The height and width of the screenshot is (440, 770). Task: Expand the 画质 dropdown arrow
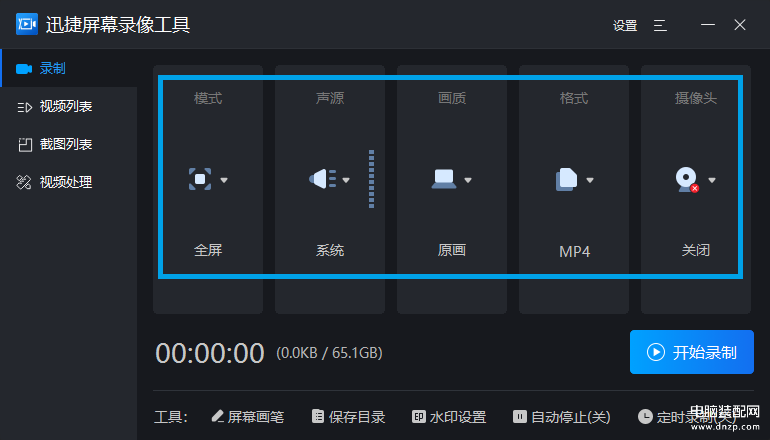pos(468,180)
